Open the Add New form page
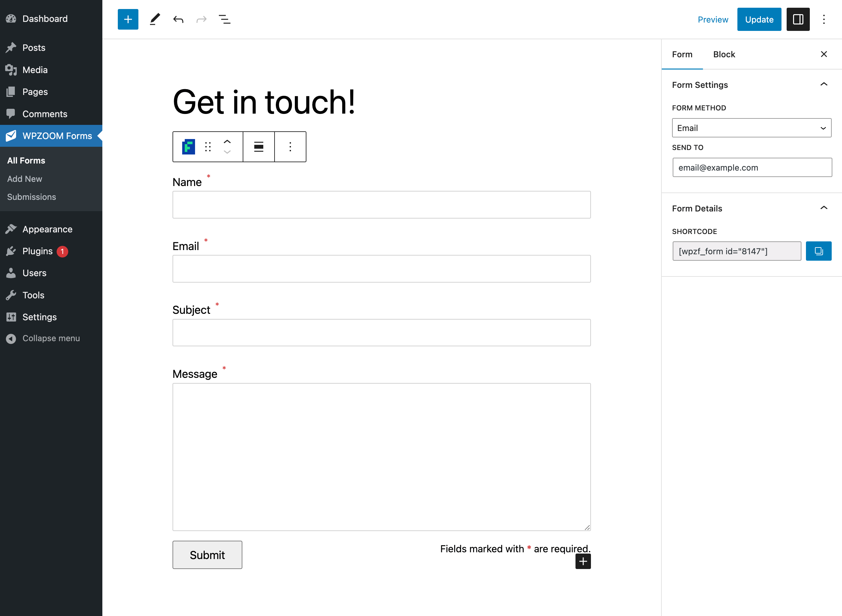The width and height of the screenshot is (842, 616). pos(24,179)
